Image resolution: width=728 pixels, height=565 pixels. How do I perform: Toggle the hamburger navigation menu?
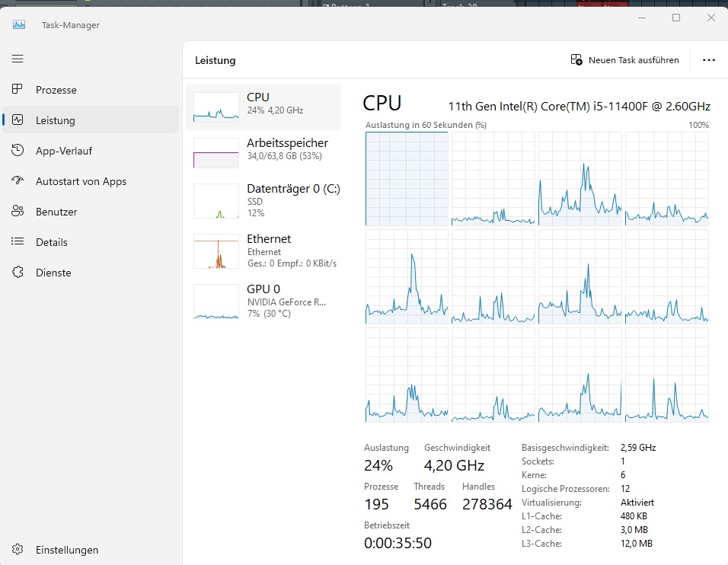18,59
